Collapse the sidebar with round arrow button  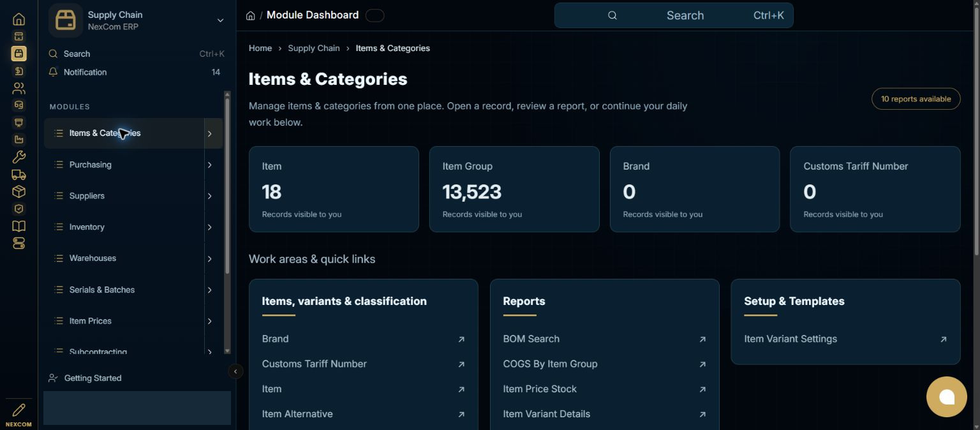235,371
